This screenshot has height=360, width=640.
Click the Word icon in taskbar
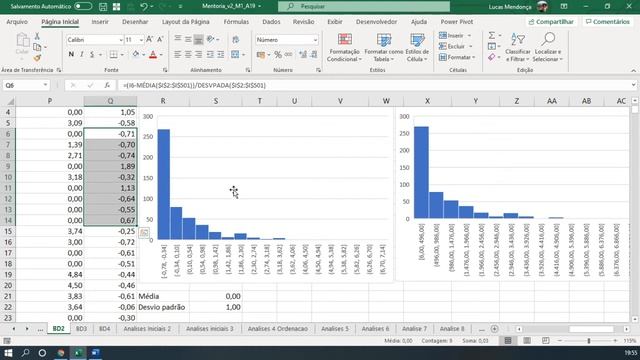96,353
